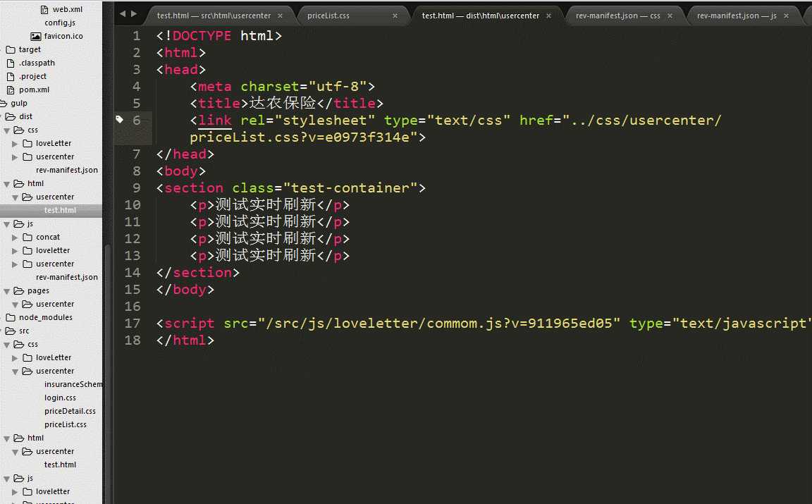Expand loveLetter folder under dist css
Image resolution: width=812 pixels, height=504 pixels.
point(15,144)
